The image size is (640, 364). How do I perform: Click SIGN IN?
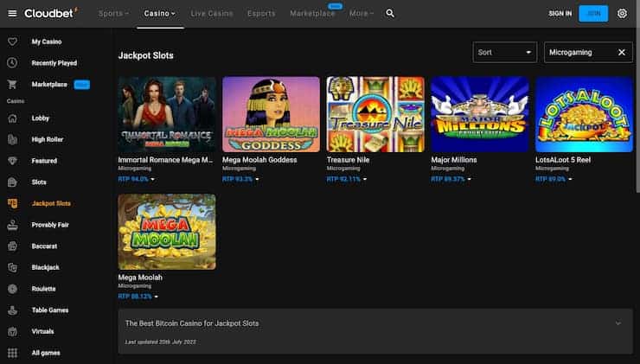click(x=560, y=14)
